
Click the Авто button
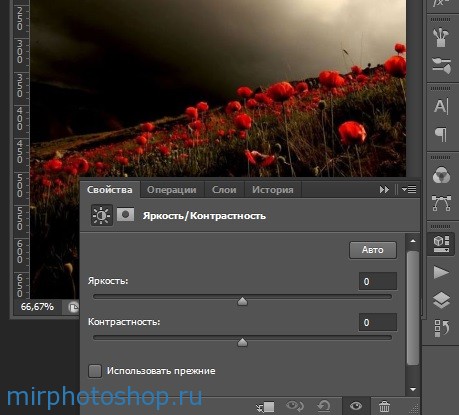tap(373, 250)
